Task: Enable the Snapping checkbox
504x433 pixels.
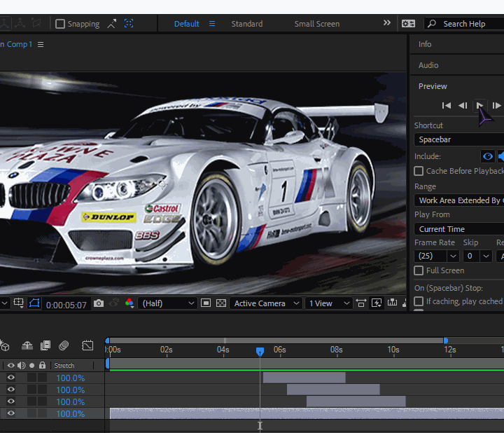Action: (60, 24)
